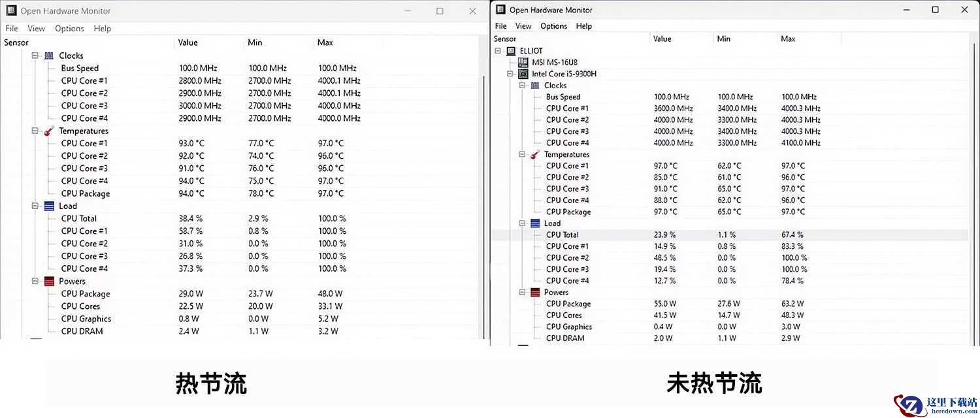Collapse the Load node in left window

point(35,206)
